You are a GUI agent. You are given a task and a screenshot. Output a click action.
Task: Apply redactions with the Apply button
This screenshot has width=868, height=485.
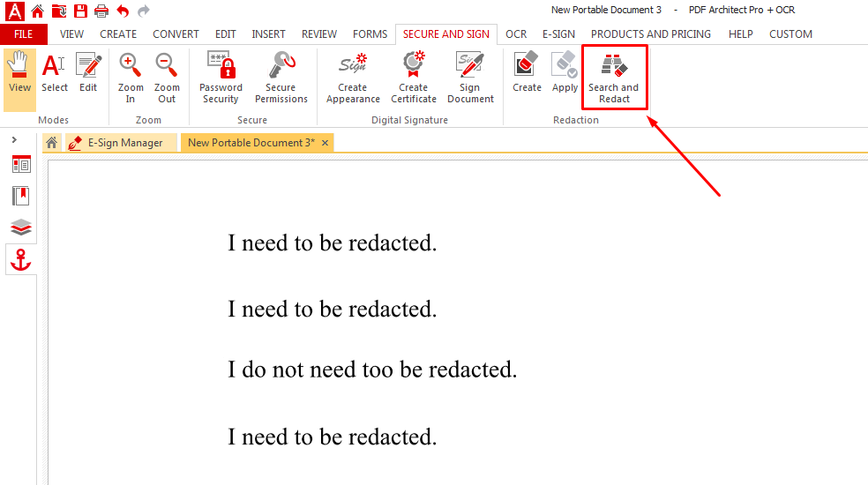(565, 72)
